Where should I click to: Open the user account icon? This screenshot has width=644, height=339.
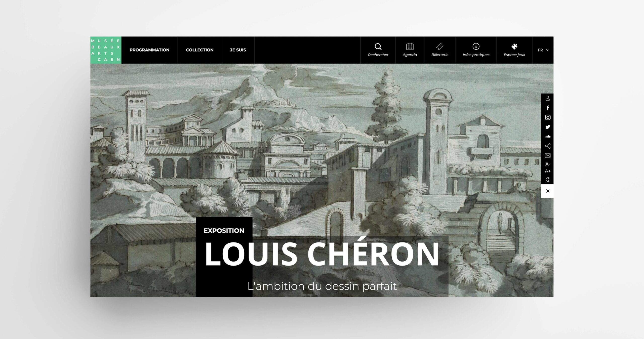point(548,98)
